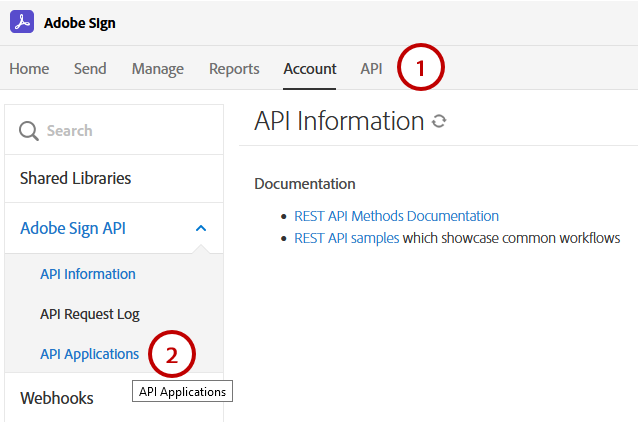Open the Reports tab
Viewport: 638px width, 422px height.
point(234,69)
